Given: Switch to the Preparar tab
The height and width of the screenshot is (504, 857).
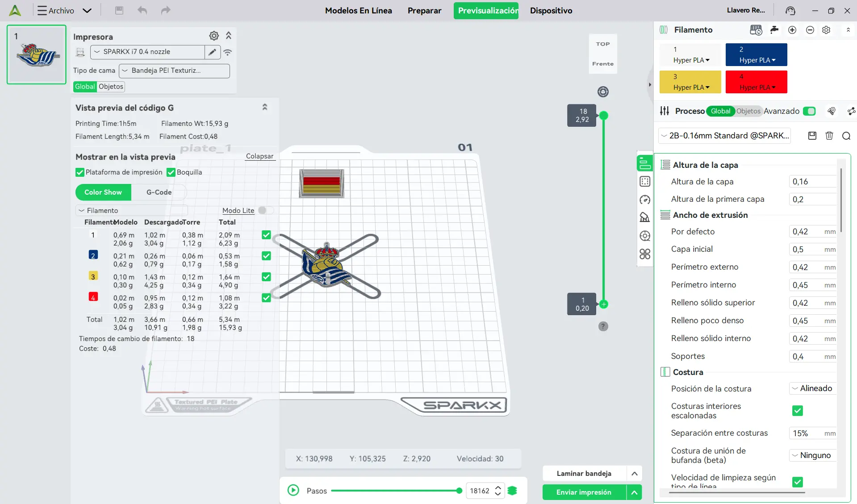Looking at the screenshot, I should [424, 10].
